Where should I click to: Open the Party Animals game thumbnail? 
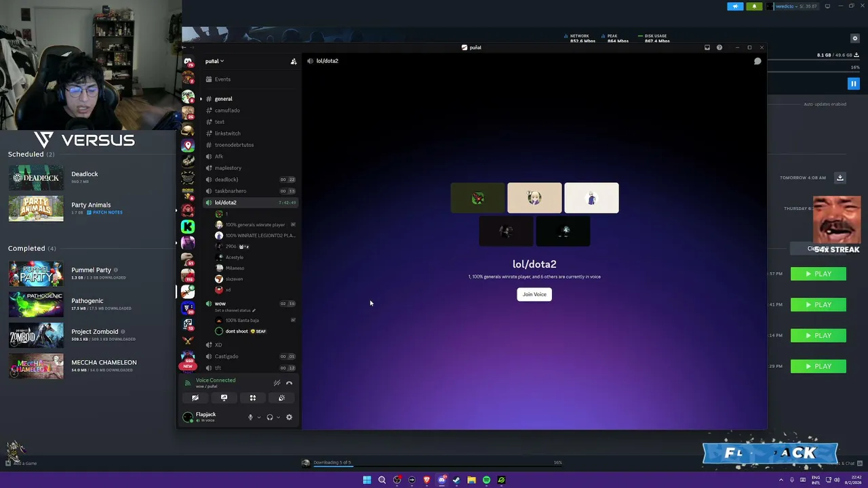[36, 209]
